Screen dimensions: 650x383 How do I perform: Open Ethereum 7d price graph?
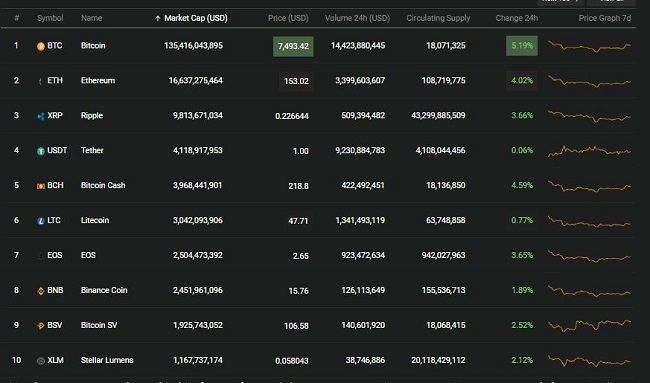click(x=589, y=81)
